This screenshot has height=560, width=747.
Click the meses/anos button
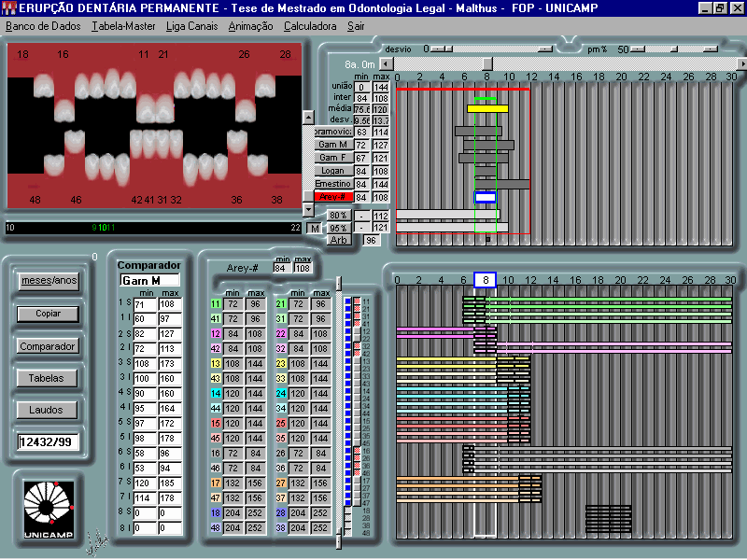pyautogui.click(x=49, y=281)
